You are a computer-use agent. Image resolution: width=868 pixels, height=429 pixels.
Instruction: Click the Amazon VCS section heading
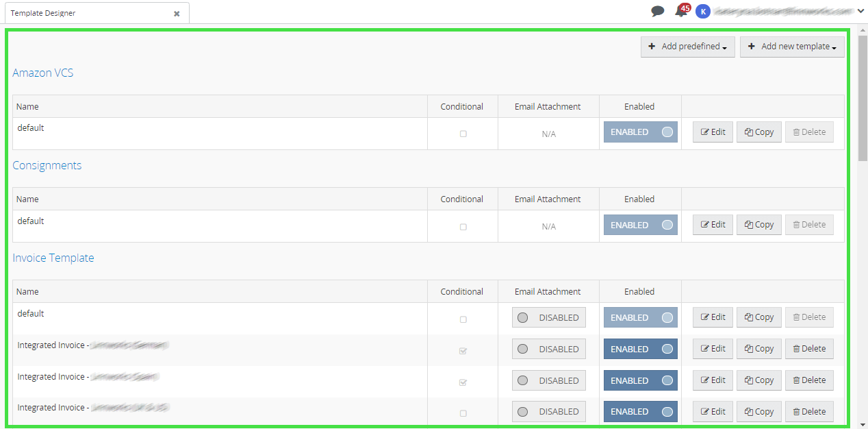(43, 73)
